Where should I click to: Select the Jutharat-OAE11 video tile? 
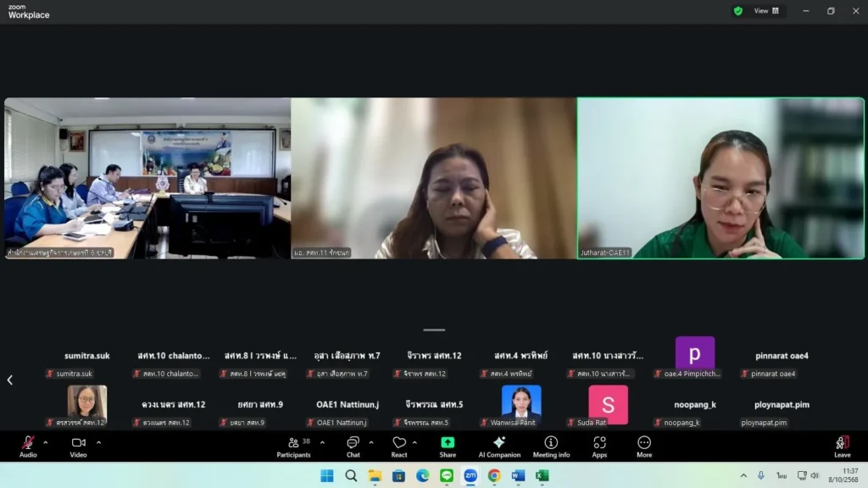721,178
